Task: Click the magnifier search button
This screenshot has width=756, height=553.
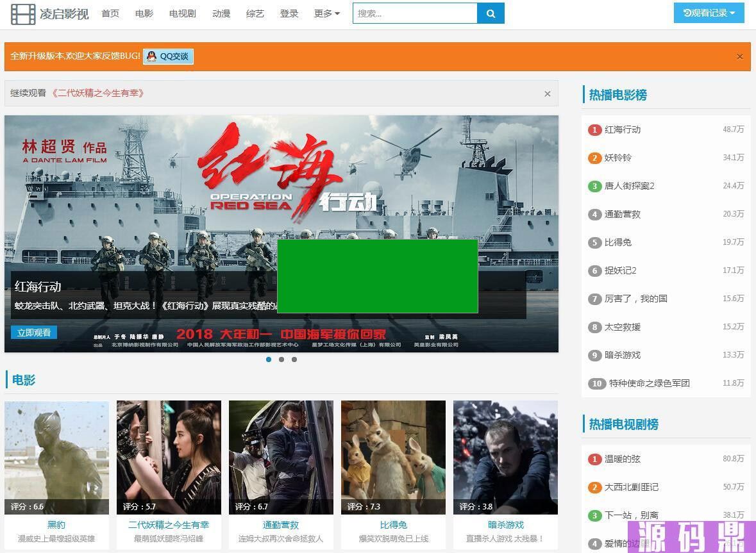Action: 491,13
